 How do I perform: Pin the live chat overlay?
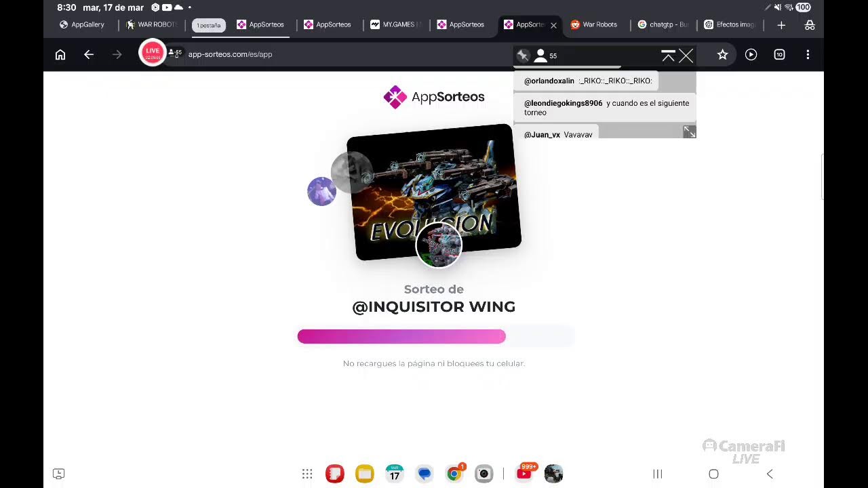point(522,56)
